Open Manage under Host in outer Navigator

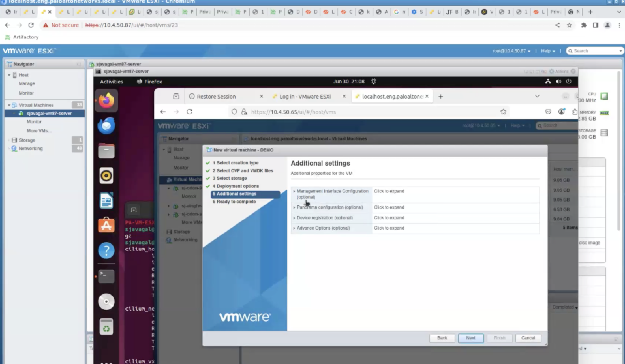pyautogui.click(x=27, y=83)
